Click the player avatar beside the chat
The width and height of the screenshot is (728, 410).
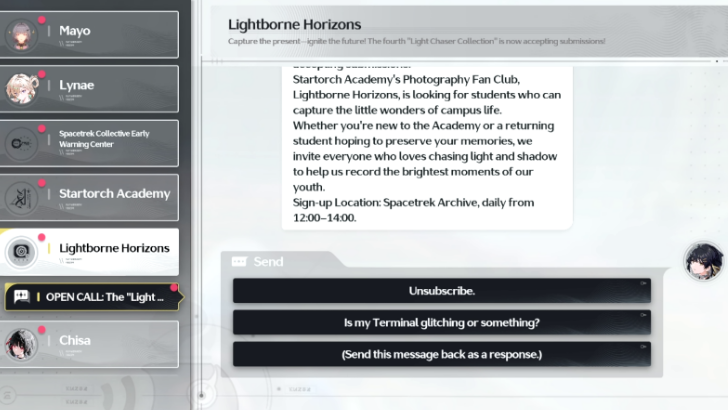pos(704,260)
